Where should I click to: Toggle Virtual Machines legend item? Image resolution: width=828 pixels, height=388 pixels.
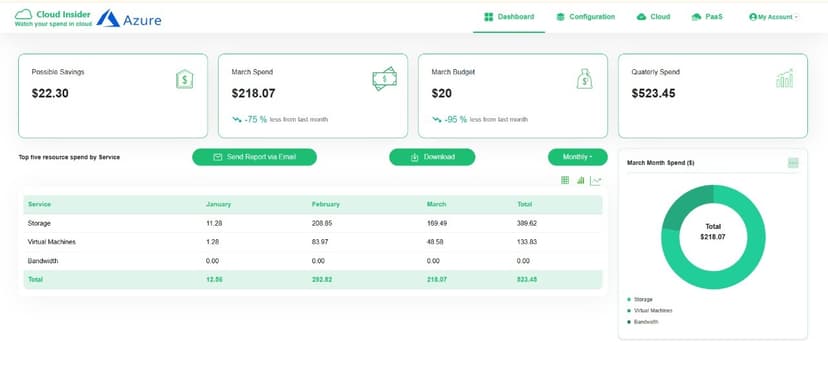[650, 310]
